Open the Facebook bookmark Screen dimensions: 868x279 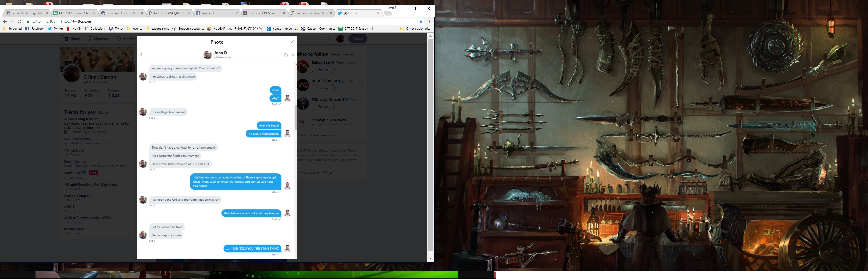(x=35, y=29)
